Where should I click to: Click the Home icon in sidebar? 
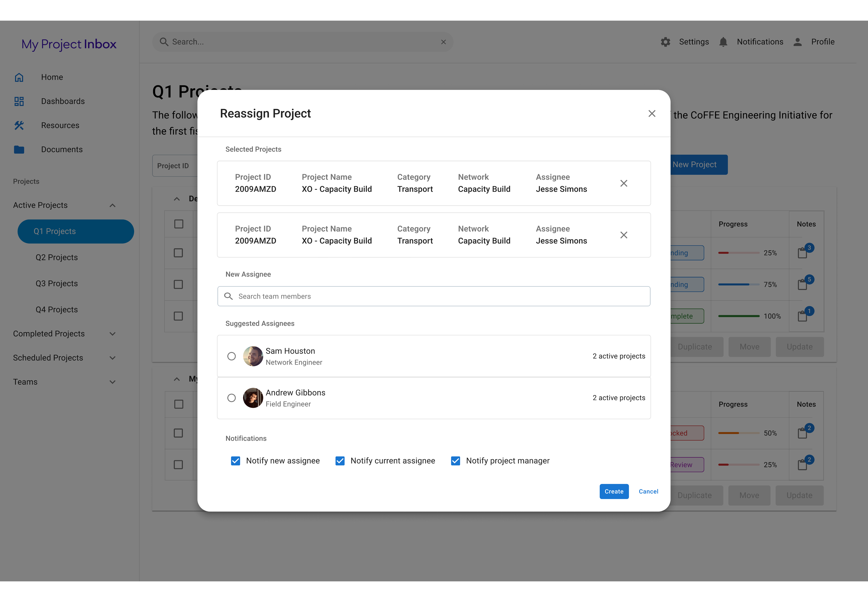(19, 77)
